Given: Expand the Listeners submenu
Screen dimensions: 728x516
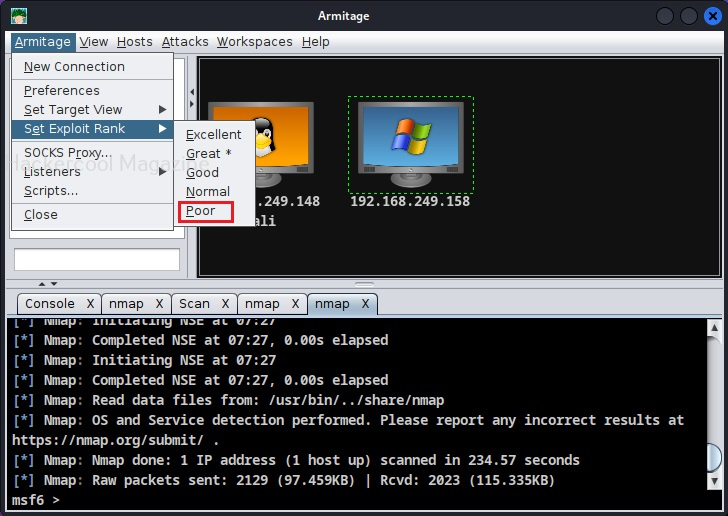Looking at the screenshot, I should point(92,172).
